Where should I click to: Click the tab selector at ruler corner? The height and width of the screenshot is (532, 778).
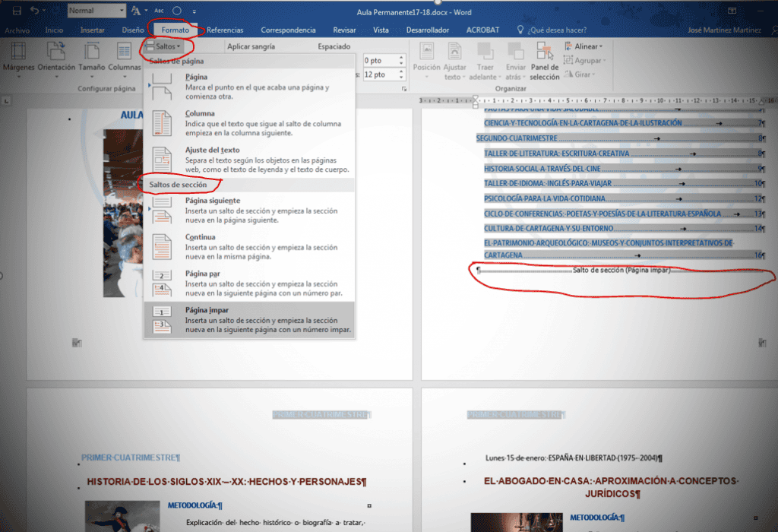tap(6, 101)
